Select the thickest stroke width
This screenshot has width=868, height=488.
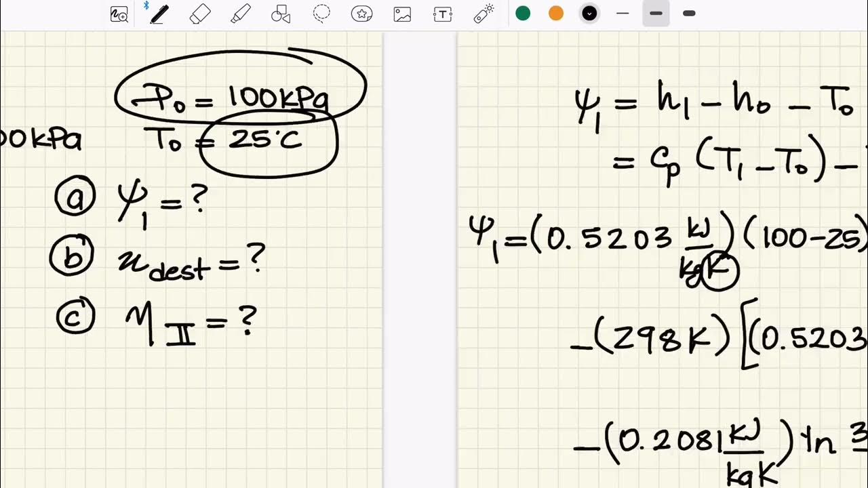[689, 14]
